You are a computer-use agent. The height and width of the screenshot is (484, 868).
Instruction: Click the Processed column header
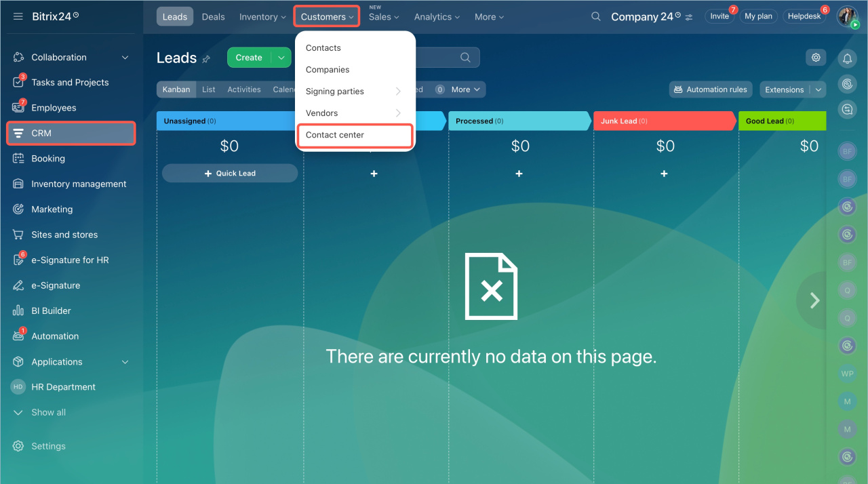click(519, 121)
